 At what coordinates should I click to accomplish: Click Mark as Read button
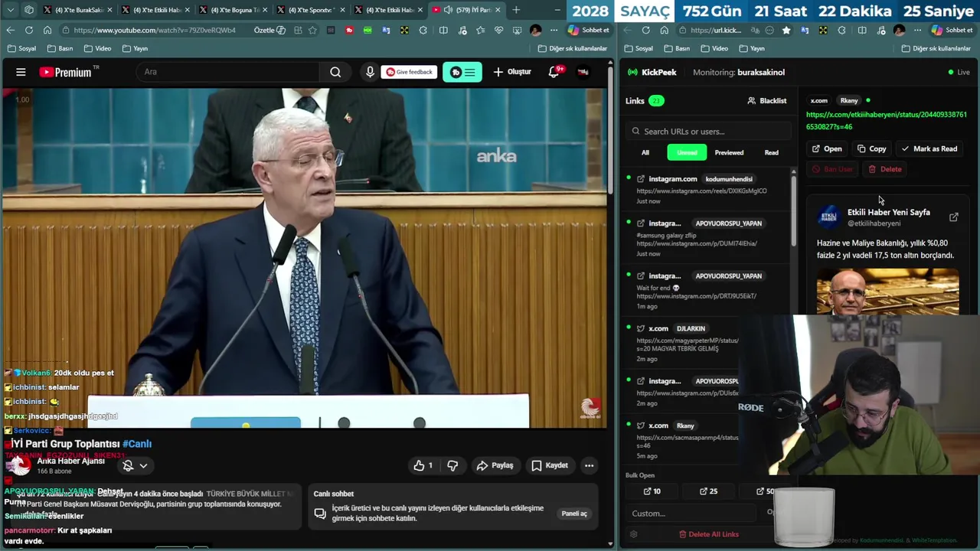coord(929,148)
